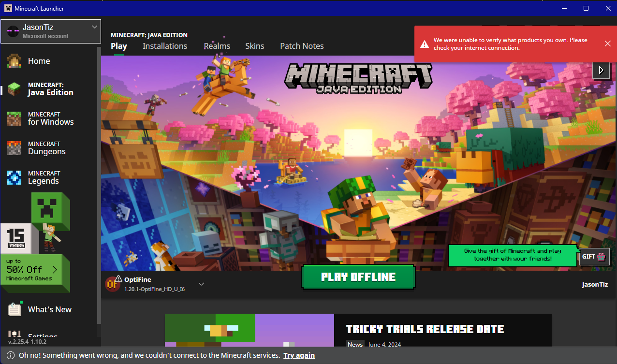Image resolution: width=617 pixels, height=364 pixels.
Task: Click the Minecraft for Windows icon
Action: (x=14, y=118)
